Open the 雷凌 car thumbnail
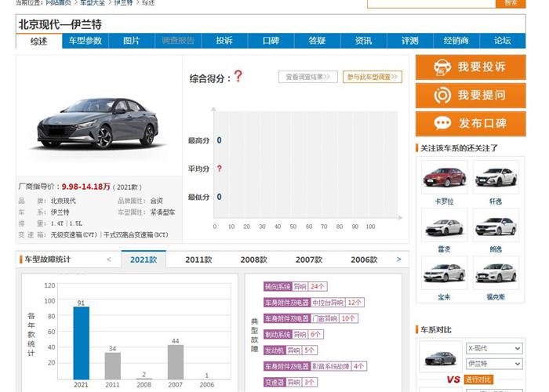The width and height of the screenshot is (549, 392). click(x=445, y=225)
